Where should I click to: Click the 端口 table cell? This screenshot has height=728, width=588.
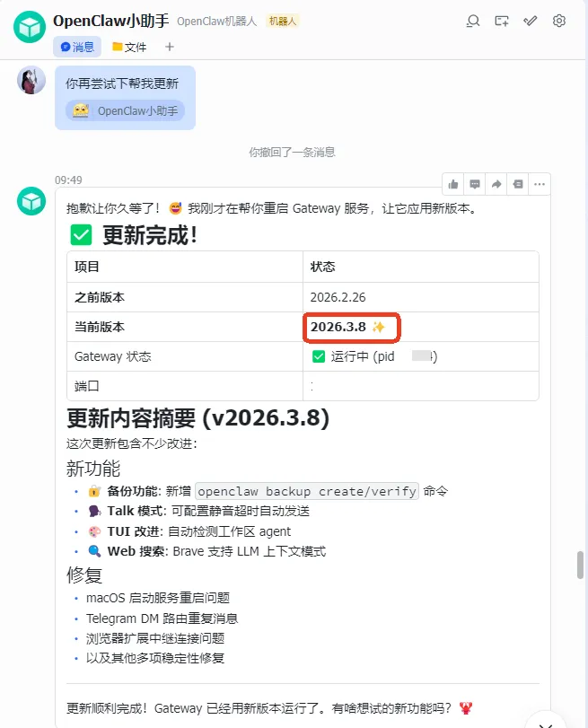185,386
